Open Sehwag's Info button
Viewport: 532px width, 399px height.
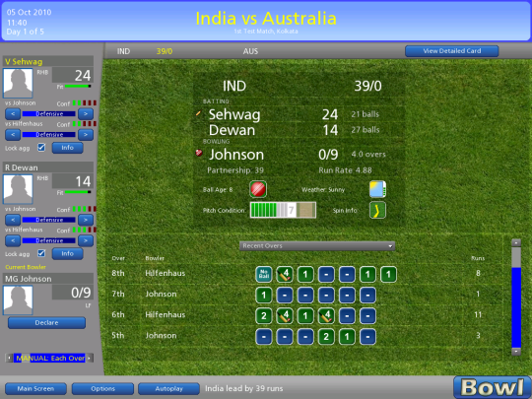[x=68, y=148]
